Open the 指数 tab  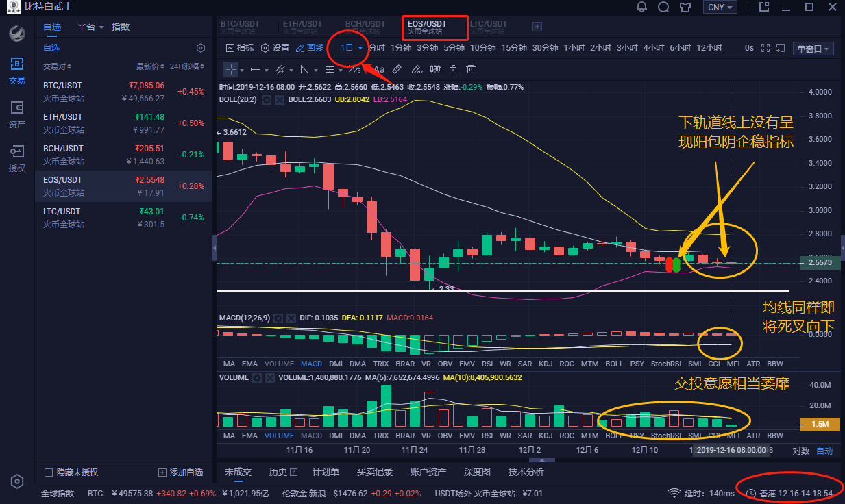tap(121, 27)
